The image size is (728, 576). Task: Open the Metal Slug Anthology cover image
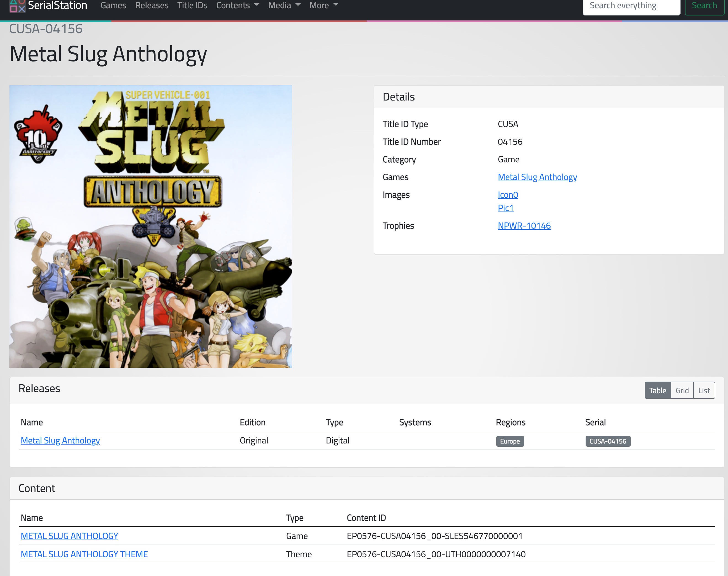pos(151,226)
